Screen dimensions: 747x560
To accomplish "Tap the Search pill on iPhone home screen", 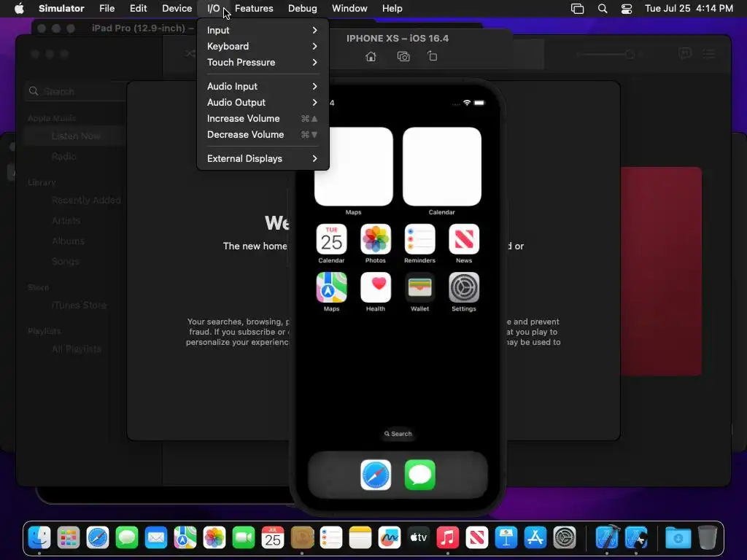I will (x=398, y=434).
